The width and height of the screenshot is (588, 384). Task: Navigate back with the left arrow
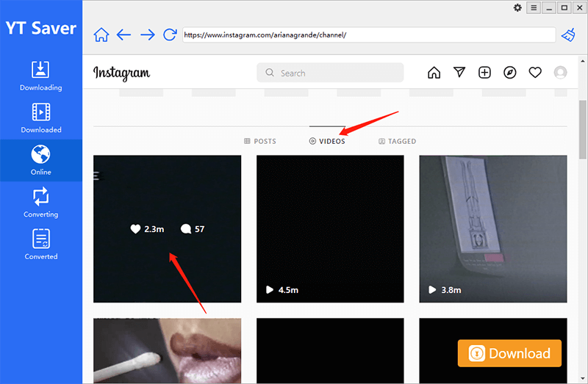point(123,35)
